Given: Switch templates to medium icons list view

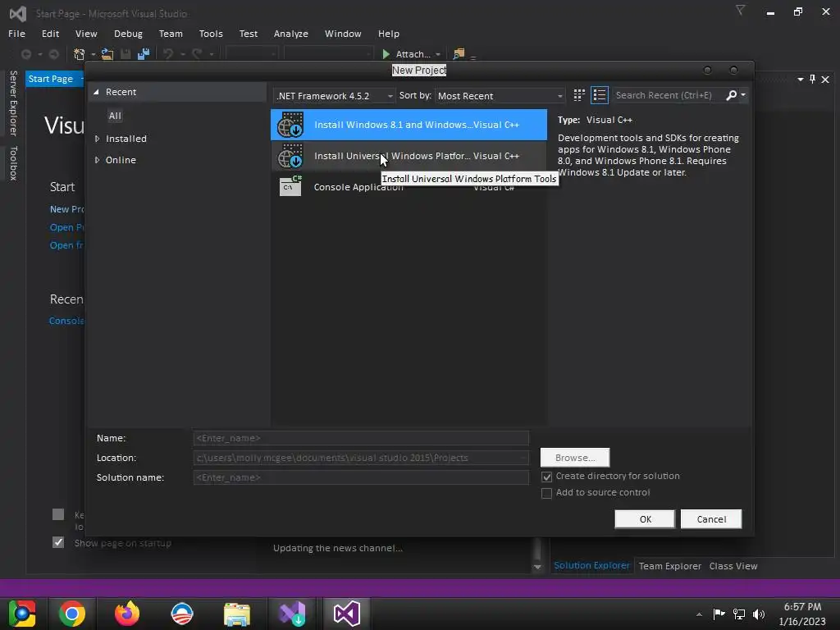Looking at the screenshot, I should pyautogui.click(x=600, y=95).
